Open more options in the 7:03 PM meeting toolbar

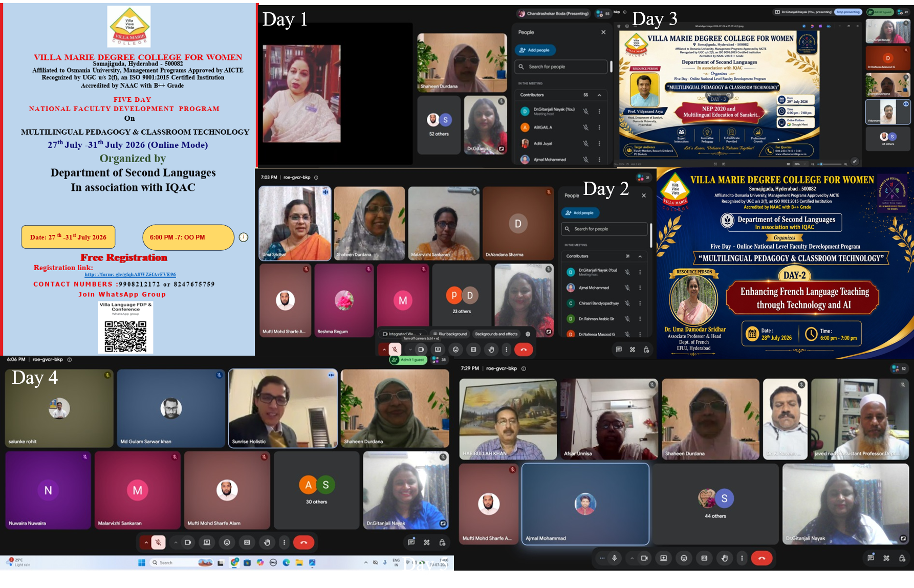click(506, 350)
